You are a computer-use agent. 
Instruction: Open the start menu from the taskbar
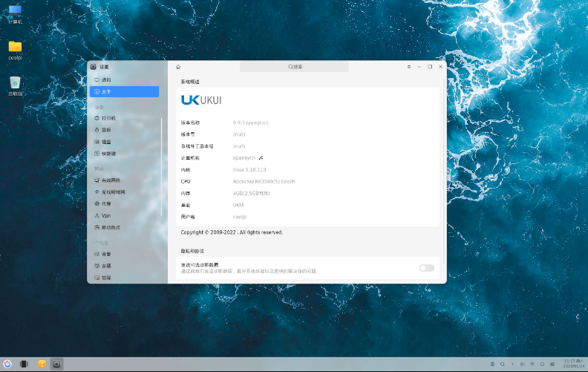click(7, 364)
